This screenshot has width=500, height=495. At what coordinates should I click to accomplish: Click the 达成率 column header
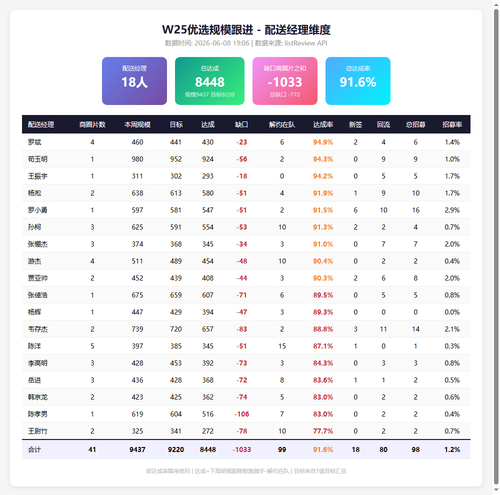323,125
